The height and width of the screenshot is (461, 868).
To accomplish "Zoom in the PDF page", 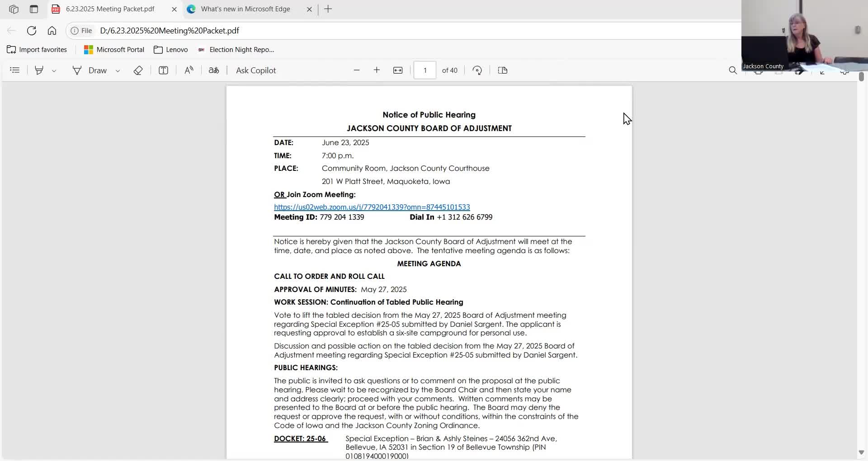I will point(377,71).
